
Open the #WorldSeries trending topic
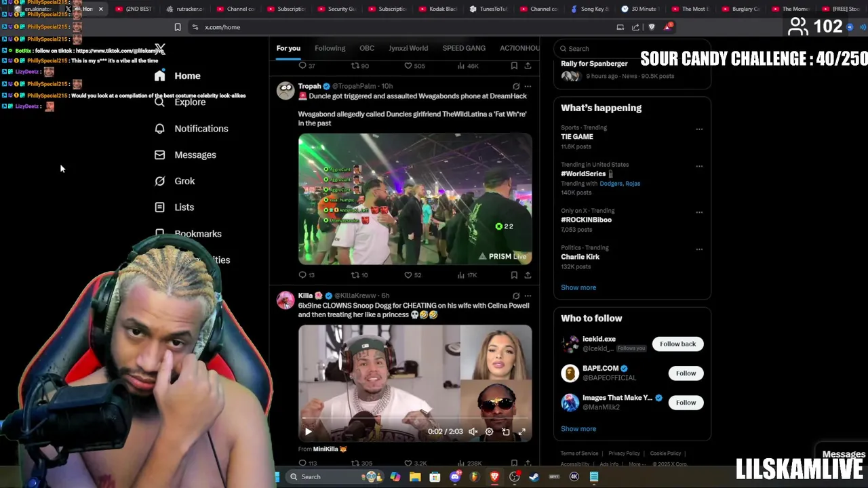[583, 174]
